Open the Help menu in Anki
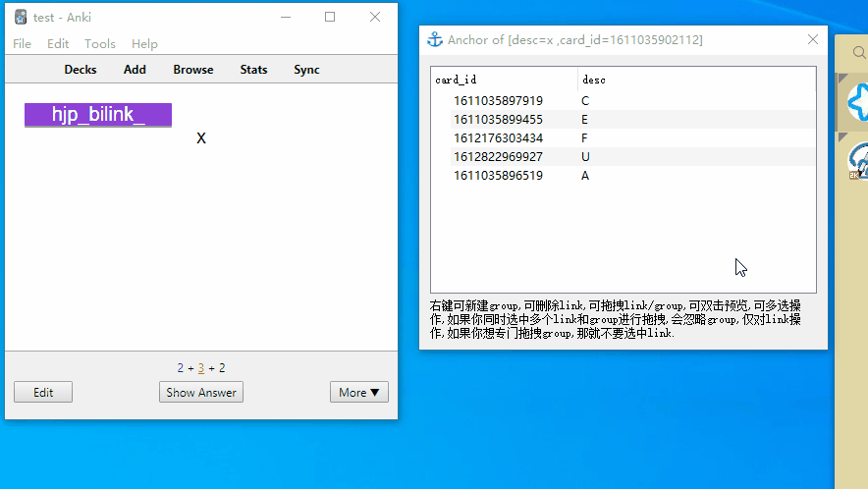This screenshot has width=868, height=489. [144, 44]
